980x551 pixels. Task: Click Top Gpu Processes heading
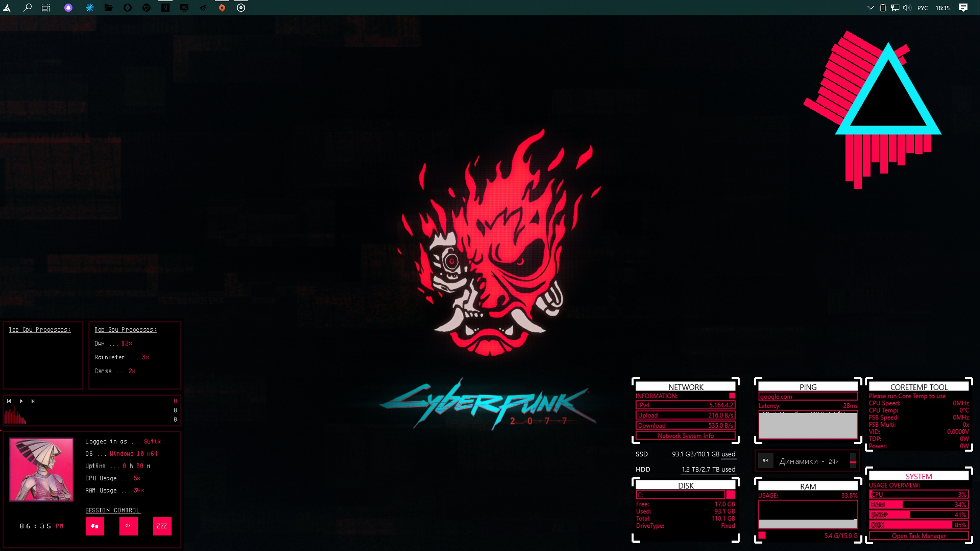(x=126, y=329)
